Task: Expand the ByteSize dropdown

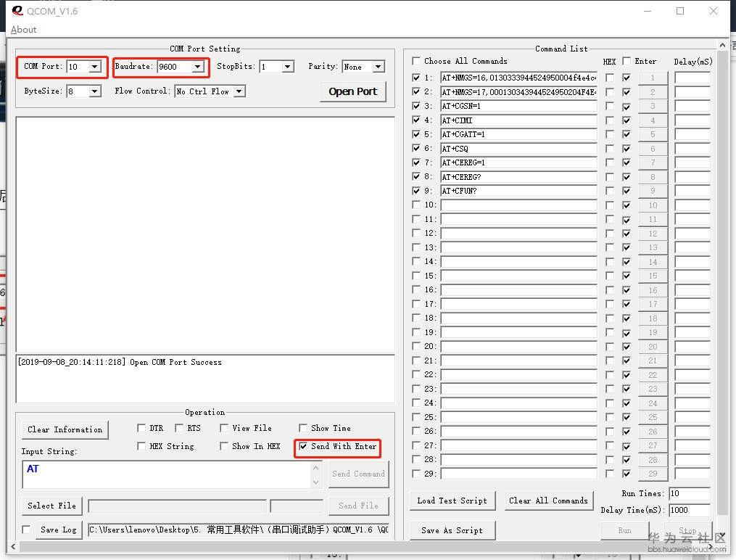Action: click(95, 91)
